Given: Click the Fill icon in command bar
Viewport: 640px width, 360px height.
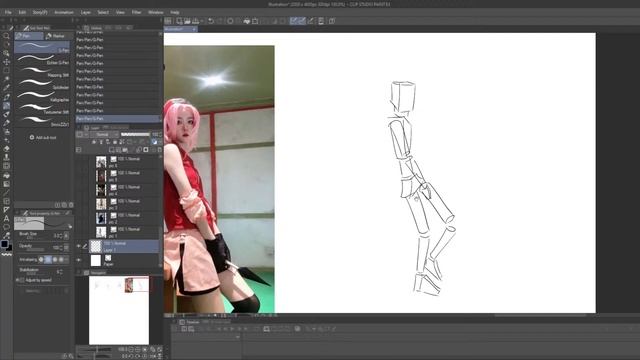Looking at the screenshot, I should click(247, 21).
